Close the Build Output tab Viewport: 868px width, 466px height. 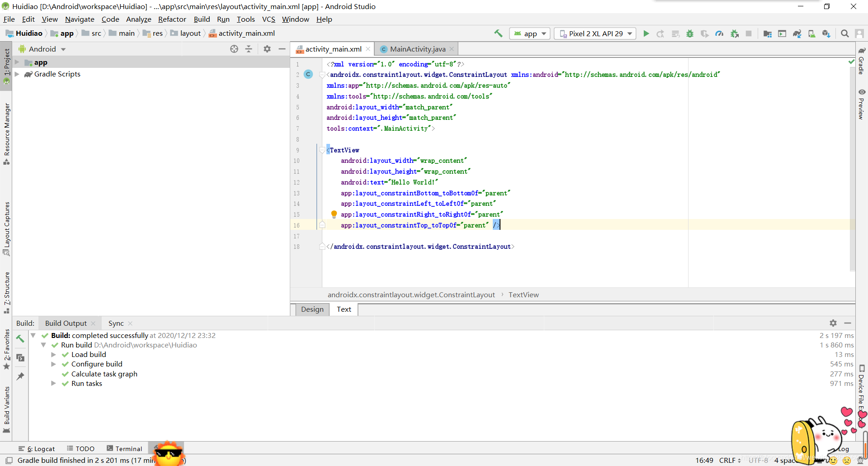(x=93, y=323)
